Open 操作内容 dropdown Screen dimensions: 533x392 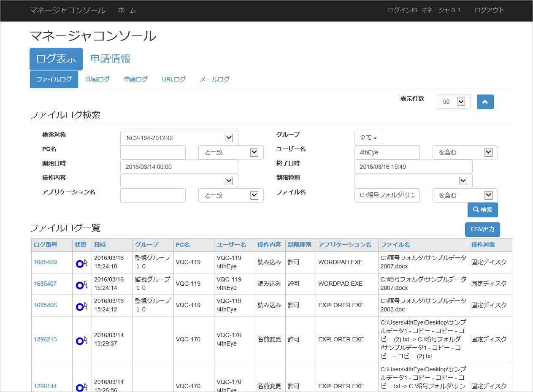coord(179,181)
